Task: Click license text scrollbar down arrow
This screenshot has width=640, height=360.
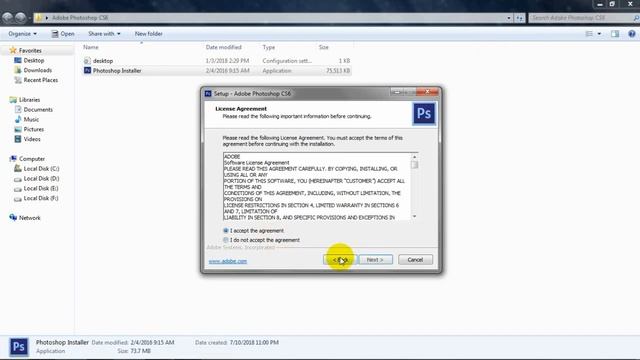Action: (x=414, y=216)
